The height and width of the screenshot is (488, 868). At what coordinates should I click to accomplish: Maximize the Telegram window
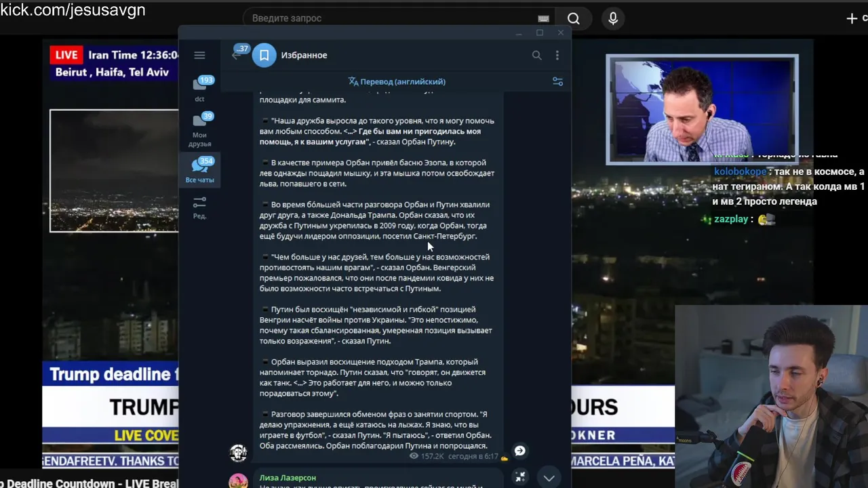click(540, 33)
